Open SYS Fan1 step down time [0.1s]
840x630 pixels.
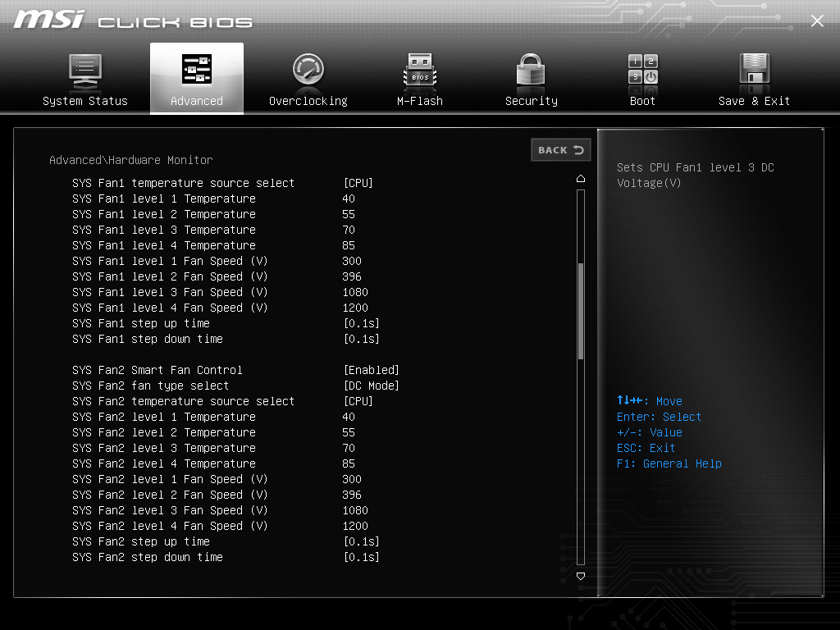tap(362, 339)
